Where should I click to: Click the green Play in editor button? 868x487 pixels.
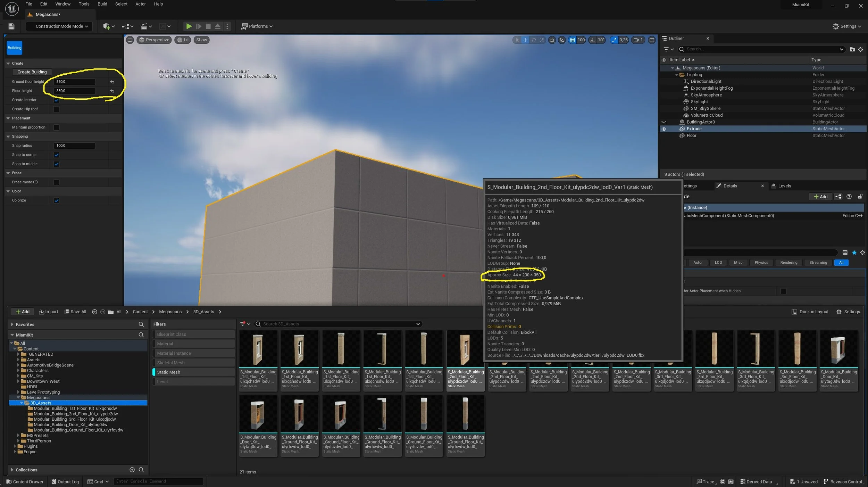189,26
